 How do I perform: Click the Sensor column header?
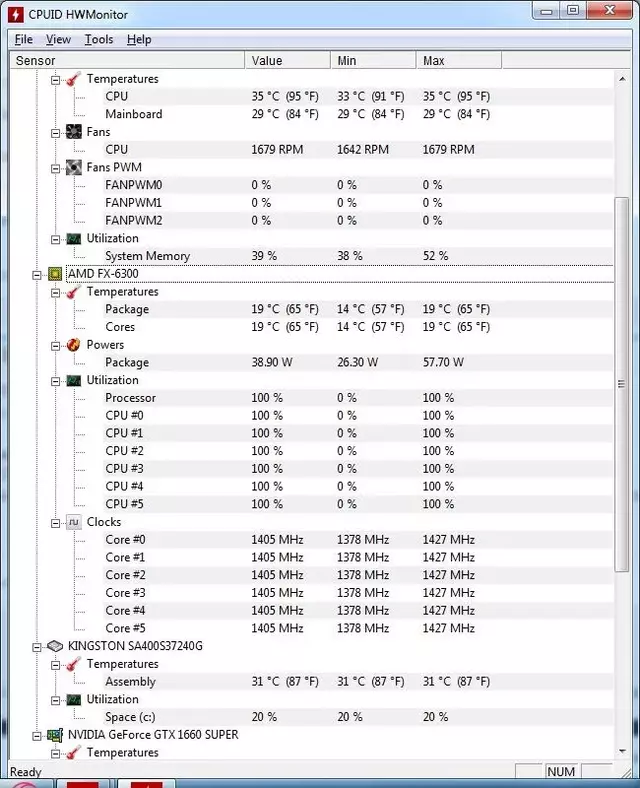(x=128, y=60)
